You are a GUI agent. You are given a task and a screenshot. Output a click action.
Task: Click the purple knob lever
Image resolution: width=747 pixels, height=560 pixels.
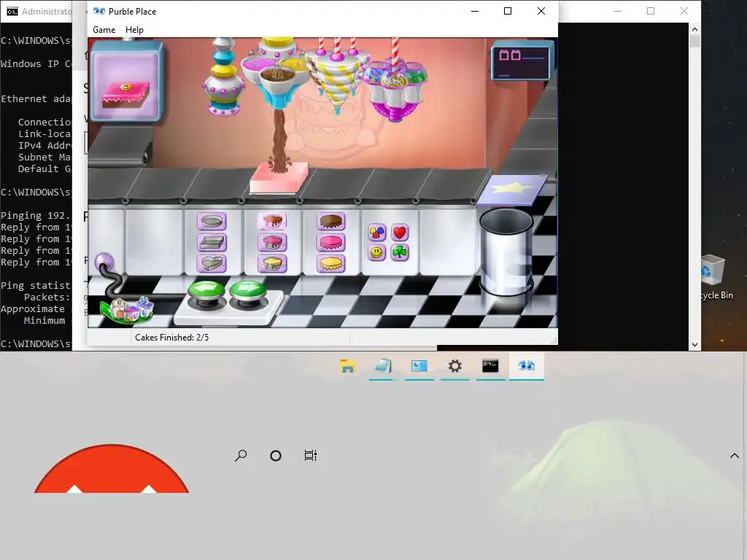pos(104,262)
